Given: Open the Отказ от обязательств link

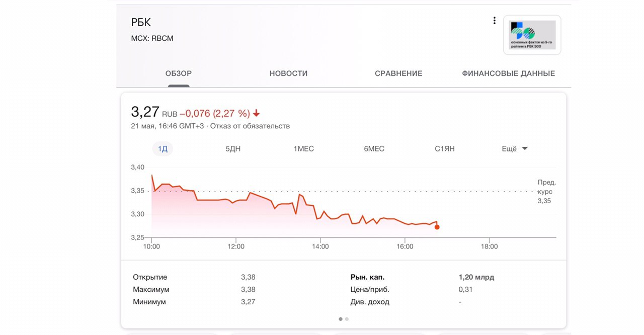Looking at the screenshot, I should [x=250, y=126].
